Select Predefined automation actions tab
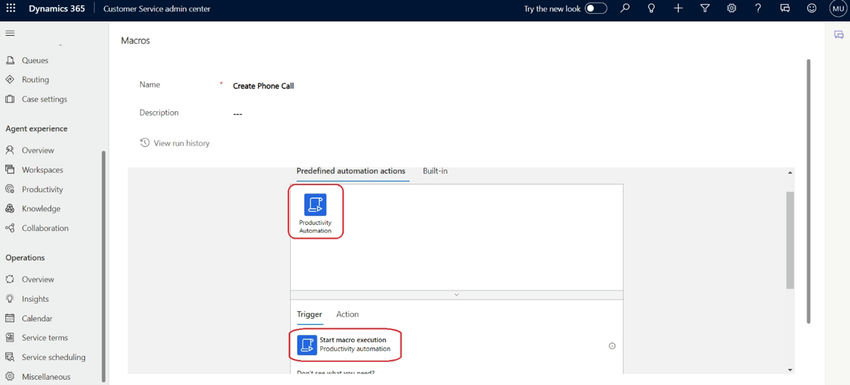Screen dimensions: 850x385 351,171
